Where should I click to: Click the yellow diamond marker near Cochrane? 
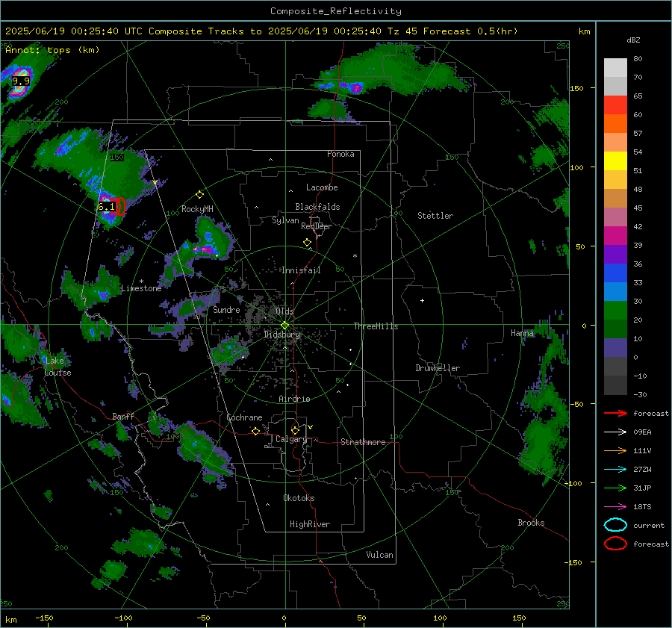(255, 431)
